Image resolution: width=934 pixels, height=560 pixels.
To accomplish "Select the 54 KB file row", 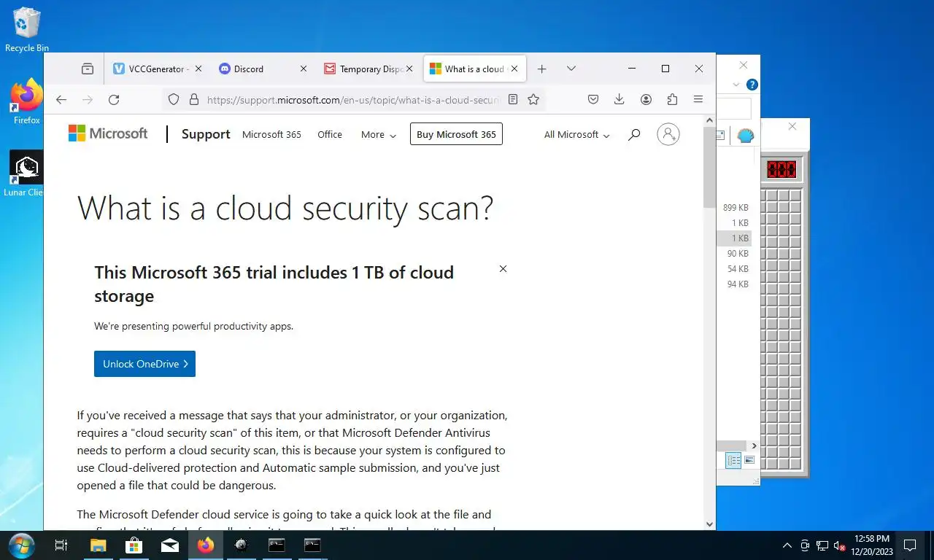I will point(734,269).
